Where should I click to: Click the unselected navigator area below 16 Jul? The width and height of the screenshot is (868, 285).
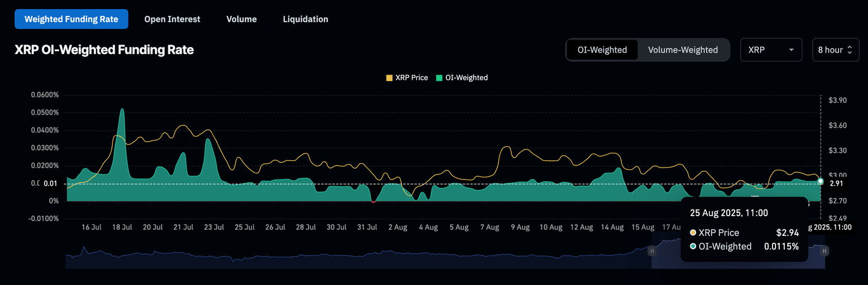click(x=90, y=257)
